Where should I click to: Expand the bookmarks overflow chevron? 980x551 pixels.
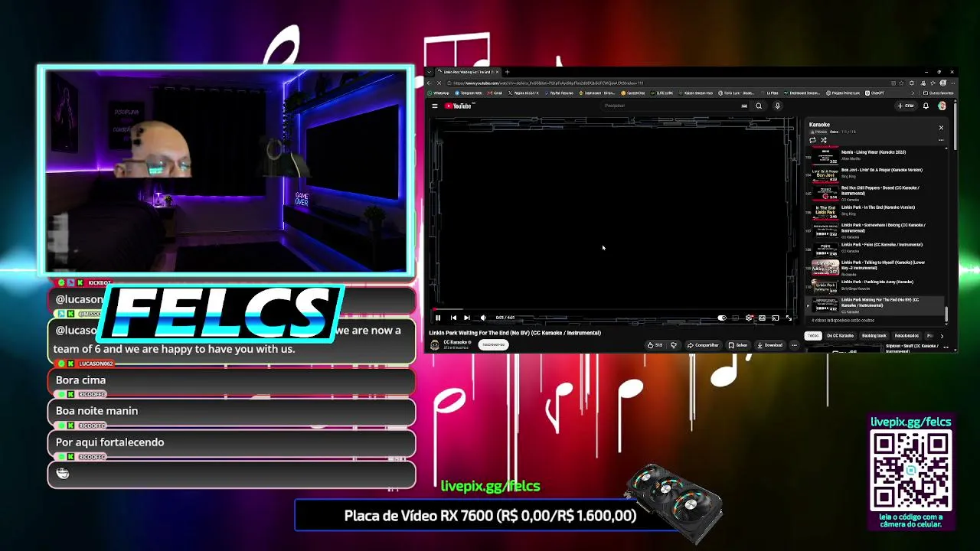tap(913, 93)
